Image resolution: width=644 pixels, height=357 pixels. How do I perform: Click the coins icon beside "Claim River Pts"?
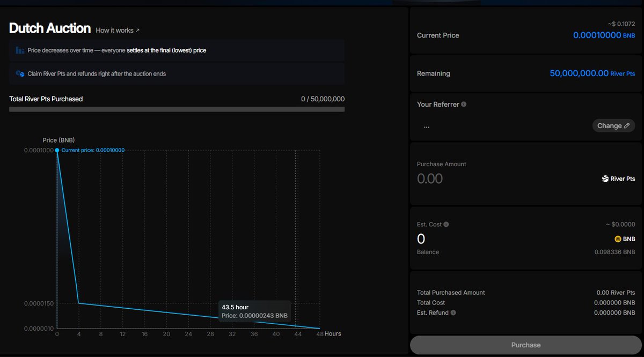pyautogui.click(x=20, y=73)
